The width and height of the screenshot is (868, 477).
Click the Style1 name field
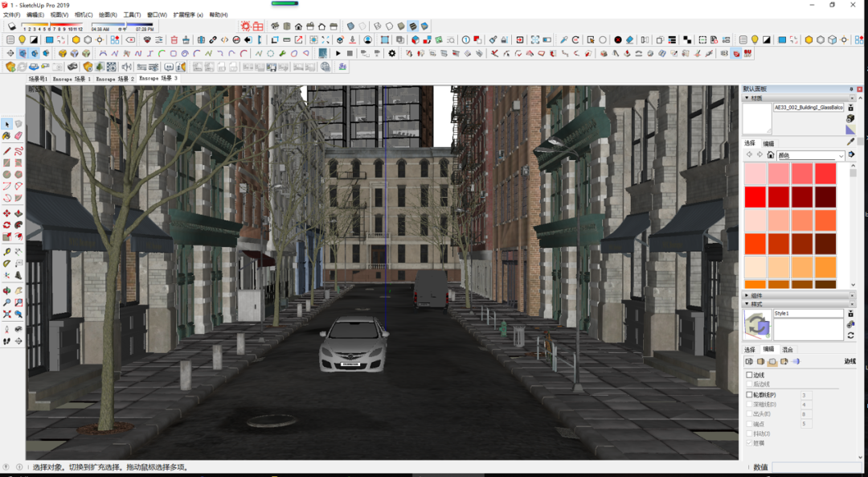coord(809,314)
